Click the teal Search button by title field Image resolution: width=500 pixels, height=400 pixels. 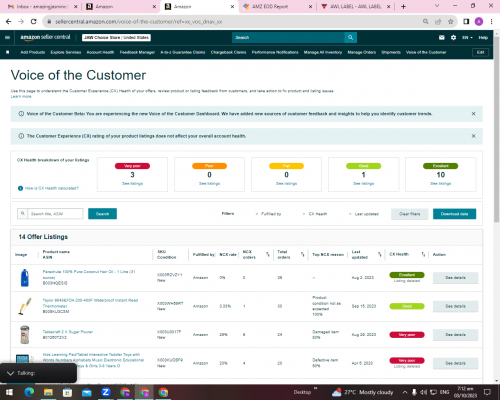102,214
